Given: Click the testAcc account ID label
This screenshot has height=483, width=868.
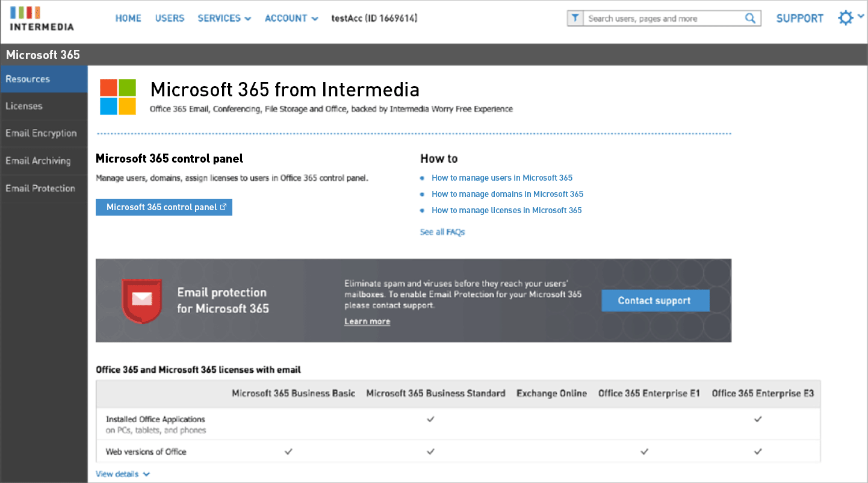Looking at the screenshot, I should pyautogui.click(x=374, y=18).
